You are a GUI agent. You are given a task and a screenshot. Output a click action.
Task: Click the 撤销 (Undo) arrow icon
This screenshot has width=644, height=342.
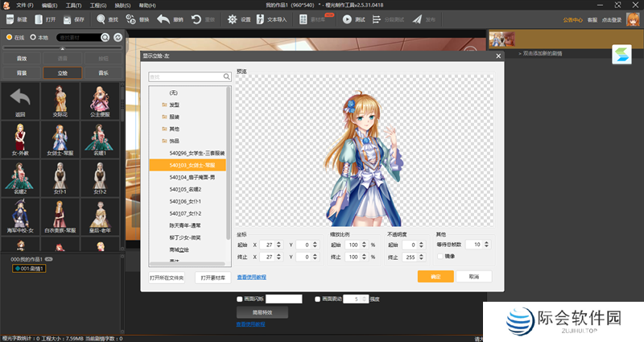pyautogui.click(x=163, y=19)
